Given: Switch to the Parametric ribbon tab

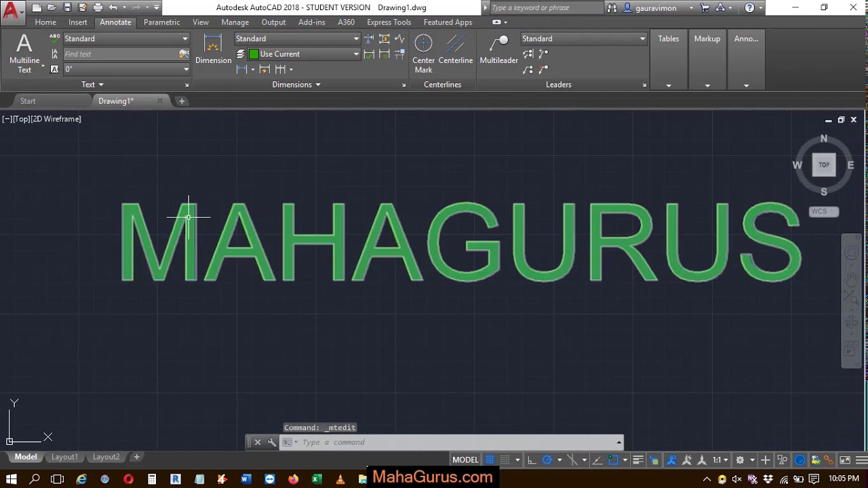Looking at the screenshot, I should 162,22.
